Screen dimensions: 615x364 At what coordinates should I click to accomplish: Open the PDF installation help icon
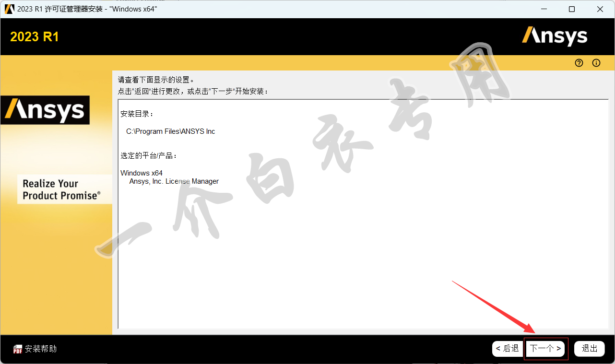tap(18, 349)
